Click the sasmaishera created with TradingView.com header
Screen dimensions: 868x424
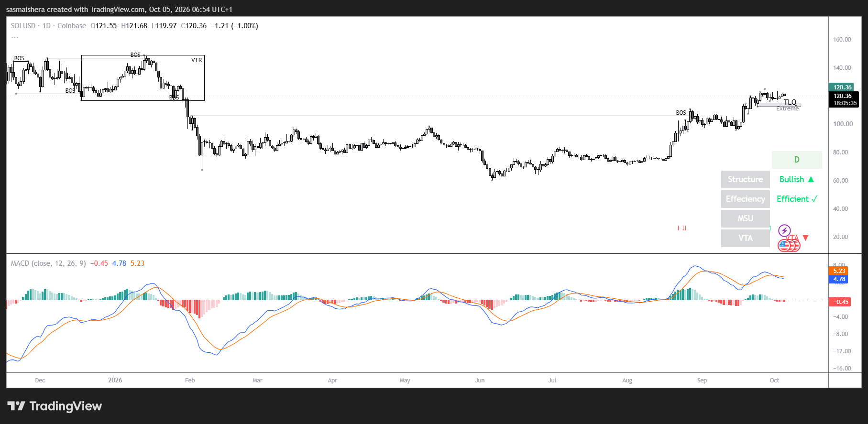coord(119,10)
